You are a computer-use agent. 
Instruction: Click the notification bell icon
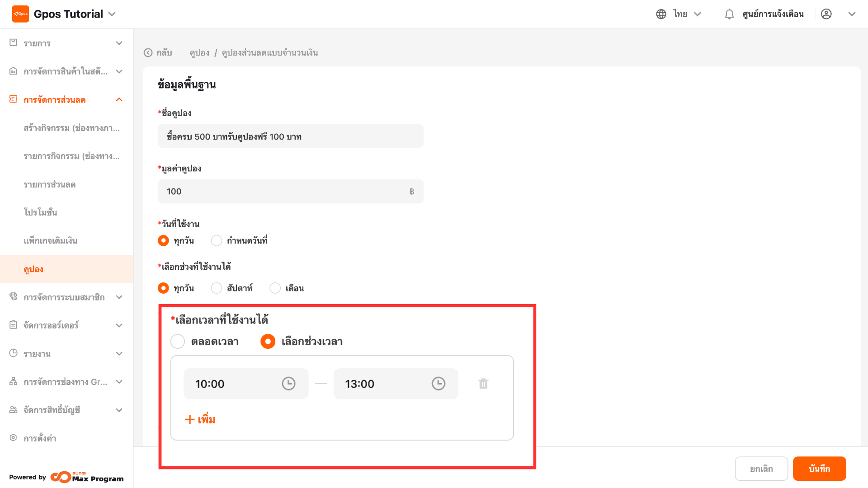coord(729,14)
